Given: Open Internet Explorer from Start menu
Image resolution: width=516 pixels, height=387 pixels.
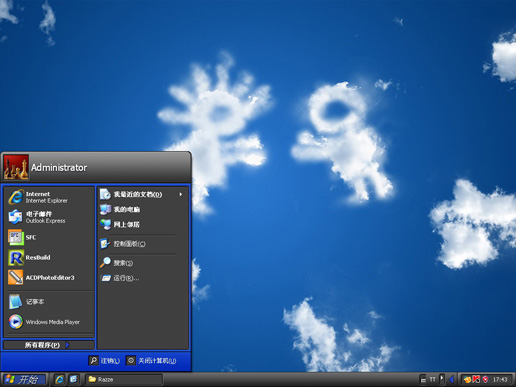Looking at the screenshot, I should tap(49, 197).
